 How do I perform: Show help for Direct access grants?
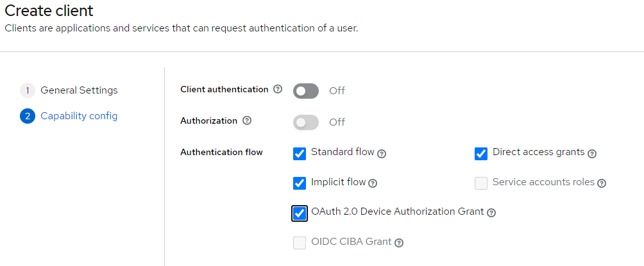(x=592, y=154)
